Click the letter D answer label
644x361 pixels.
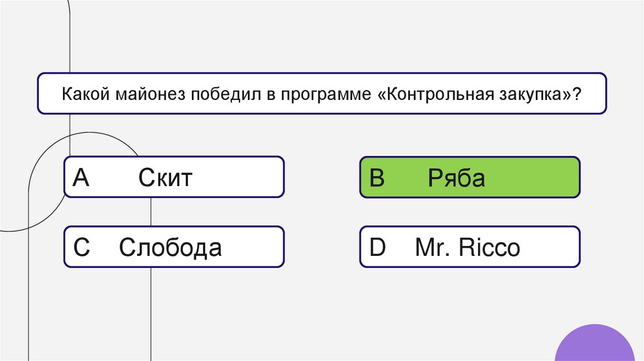tap(377, 248)
